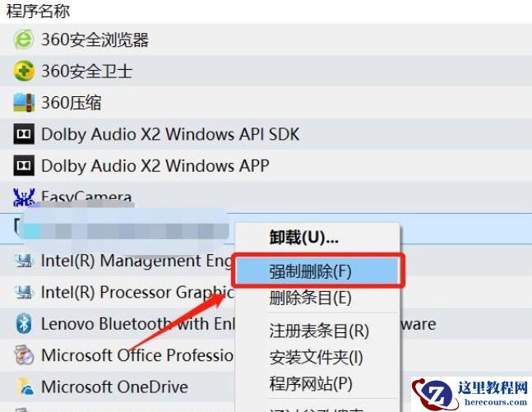Select 强制删除(F) menu entry
The width and height of the screenshot is (532, 412).
point(318,271)
